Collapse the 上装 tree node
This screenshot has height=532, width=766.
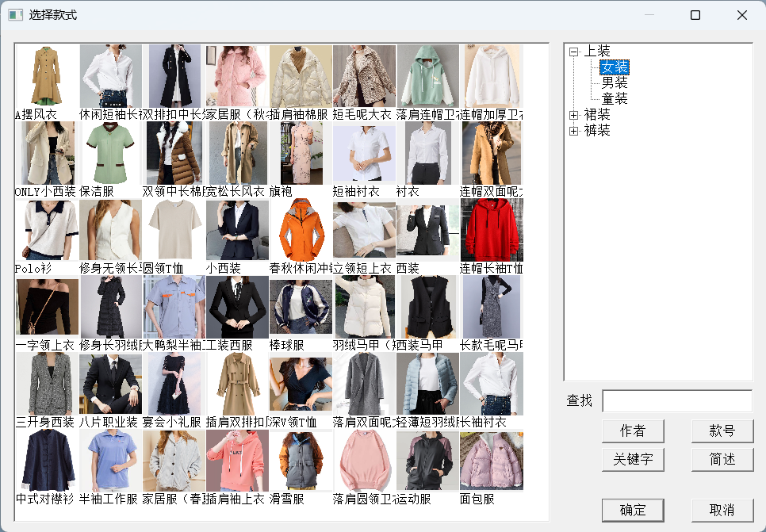click(574, 52)
